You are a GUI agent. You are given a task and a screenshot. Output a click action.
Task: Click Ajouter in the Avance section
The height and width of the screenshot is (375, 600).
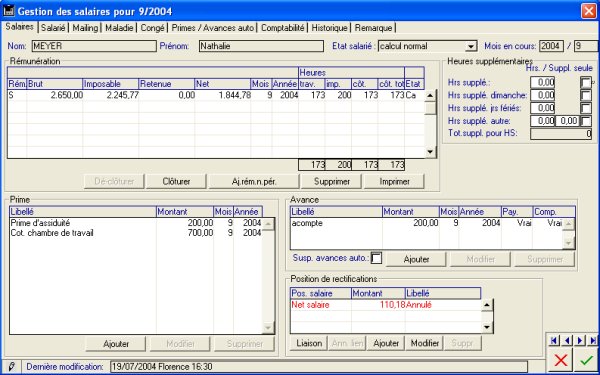click(x=416, y=259)
